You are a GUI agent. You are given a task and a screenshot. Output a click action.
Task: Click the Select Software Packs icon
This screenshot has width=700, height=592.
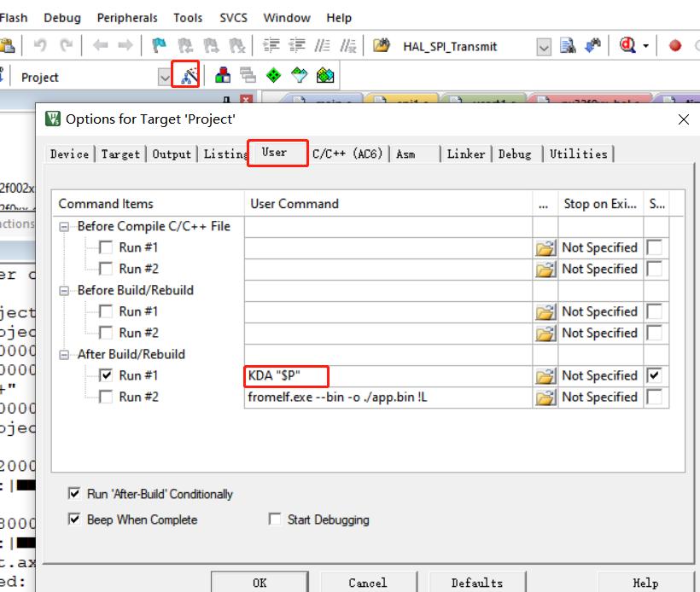coord(299,76)
